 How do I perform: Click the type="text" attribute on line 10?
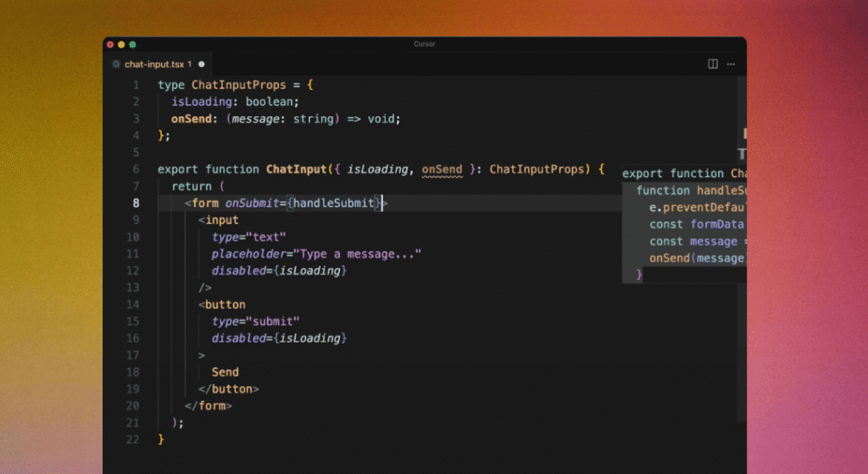click(x=248, y=237)
